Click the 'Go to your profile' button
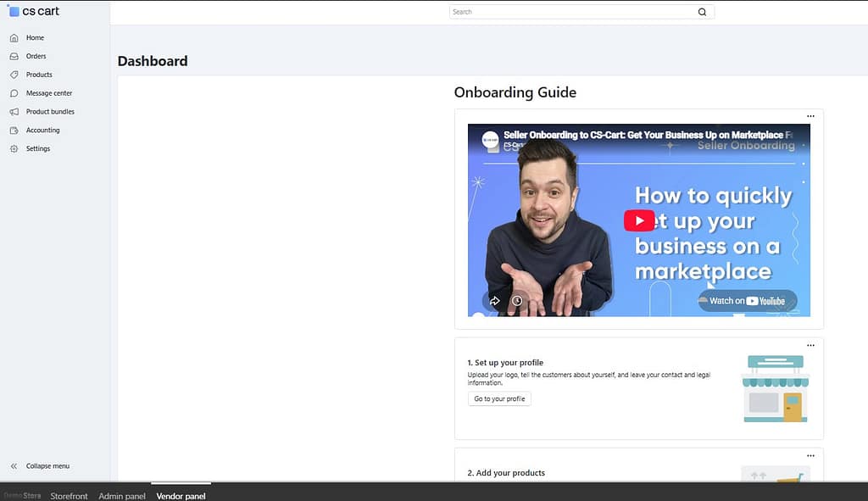This screenshot has height=501, width=868. pos(499,398)
